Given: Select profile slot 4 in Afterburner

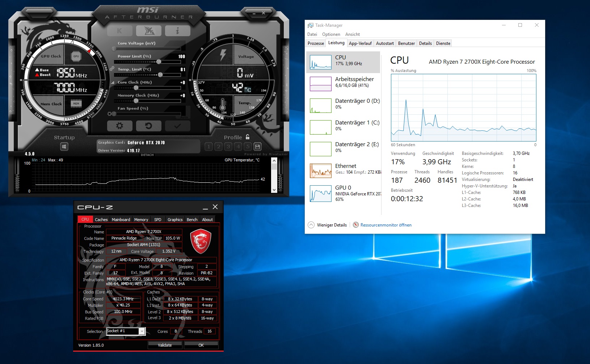Looking at the screenshot, I should coord(238,147).
